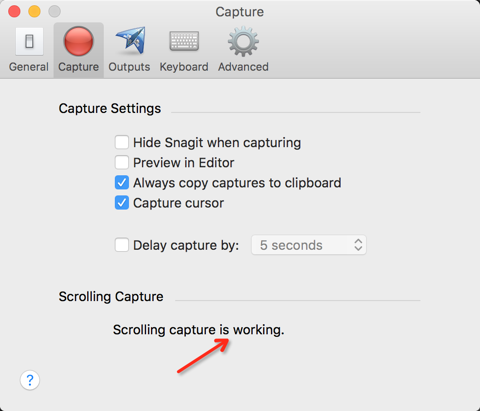Open the Advanced gear icon

click(x=243, y=41)
